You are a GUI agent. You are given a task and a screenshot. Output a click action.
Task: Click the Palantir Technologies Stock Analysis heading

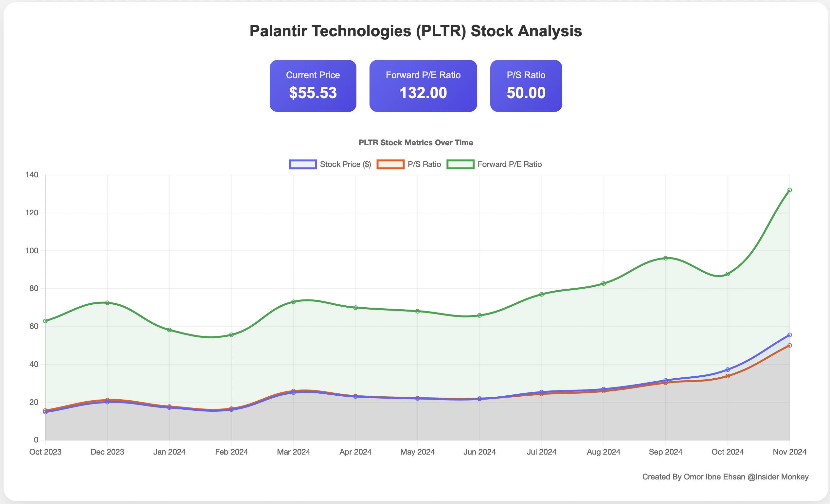tap(416, 31)
